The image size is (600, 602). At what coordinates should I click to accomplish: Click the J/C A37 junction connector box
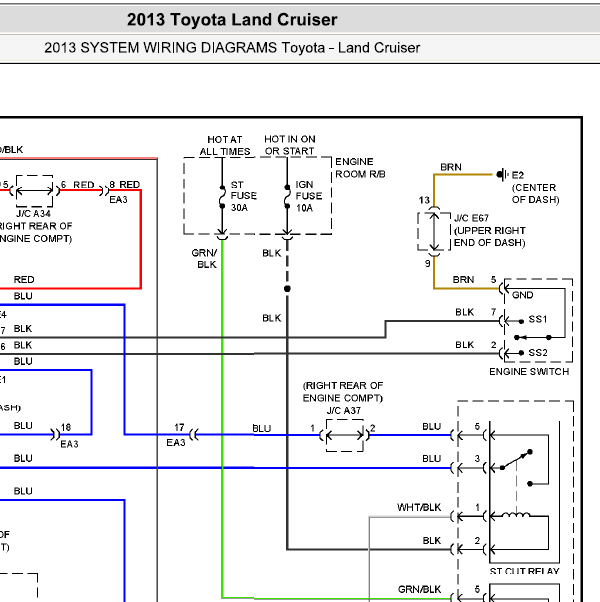tap(344, 435)
